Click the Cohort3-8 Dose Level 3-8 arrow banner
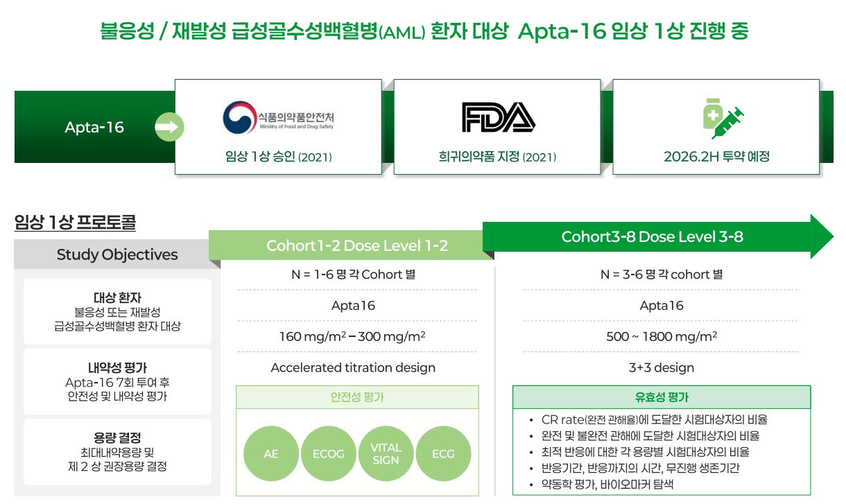 point(658,236)
